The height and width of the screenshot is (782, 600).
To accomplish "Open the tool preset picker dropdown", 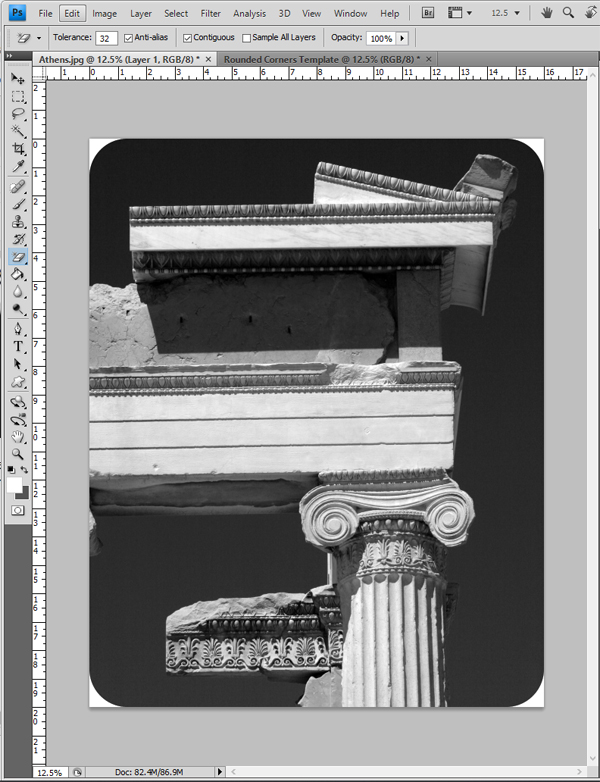I will pyautogui.click(x=39, y=38).
